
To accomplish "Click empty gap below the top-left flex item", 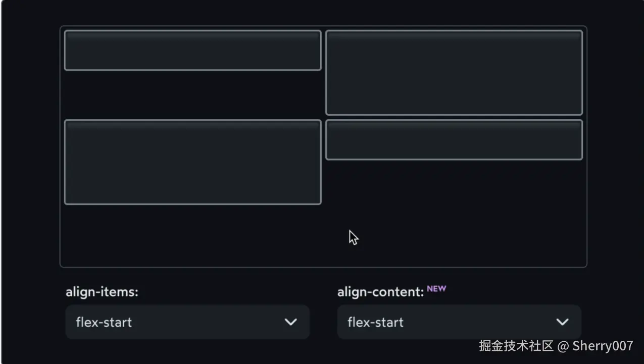I will pyautogui.click(x=192, y=95).
